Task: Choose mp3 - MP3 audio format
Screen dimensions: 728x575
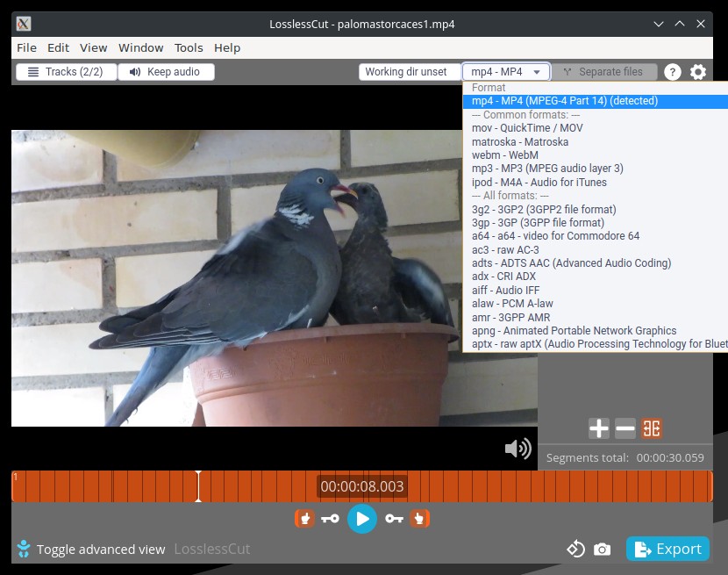Action: point(596,169)
